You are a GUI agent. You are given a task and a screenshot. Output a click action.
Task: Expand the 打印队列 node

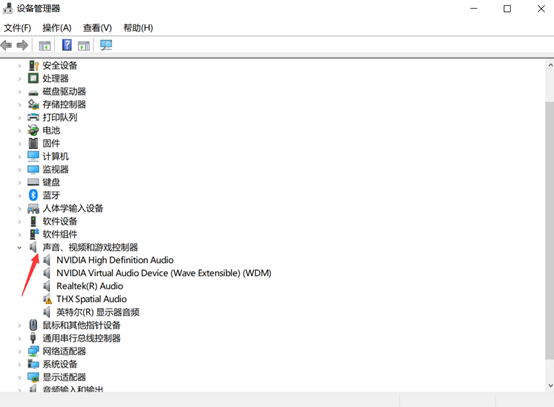[x=19, y=118]
